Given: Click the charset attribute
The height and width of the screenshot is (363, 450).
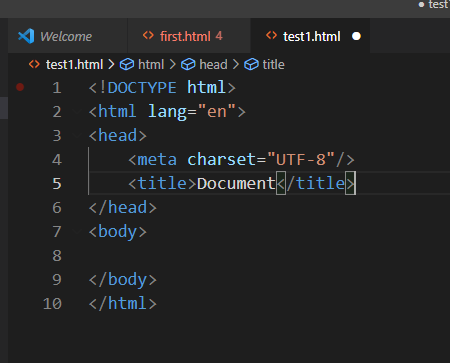Looking at the screenshot, I should 221,160.
